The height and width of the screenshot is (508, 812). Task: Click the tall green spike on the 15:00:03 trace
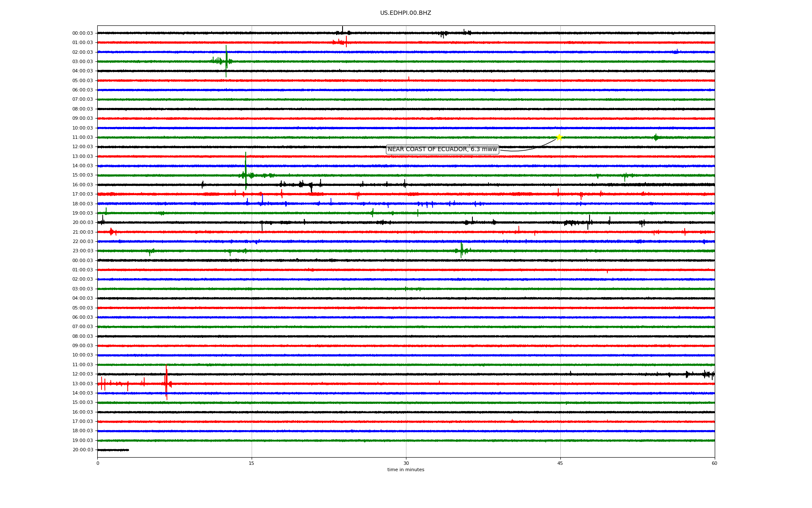[x=246, y=171]
